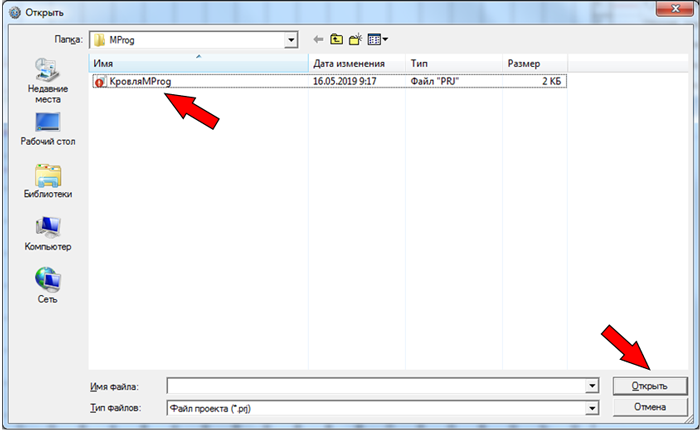700x430 pixels.
Task: Go to Рабочий стол location
Action: coord(48,129)
